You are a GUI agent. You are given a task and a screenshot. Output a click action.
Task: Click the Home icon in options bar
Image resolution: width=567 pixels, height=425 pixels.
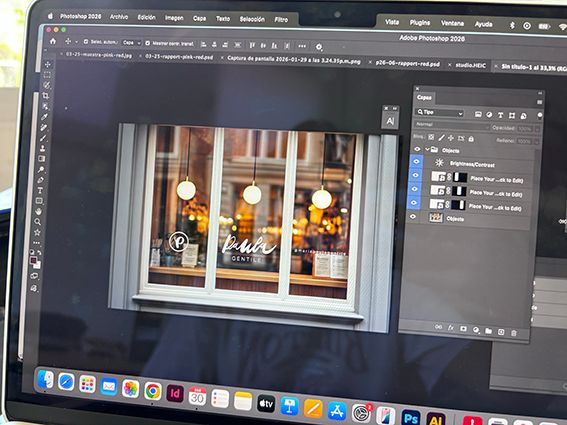coord(53,41)
